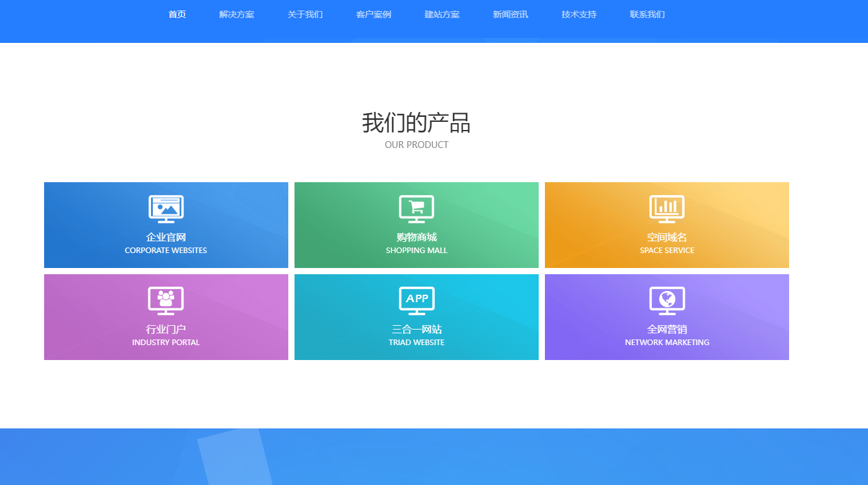868x485 pixels.
Task: Click the bar chart monitor icon
Action: click(667, 208)
